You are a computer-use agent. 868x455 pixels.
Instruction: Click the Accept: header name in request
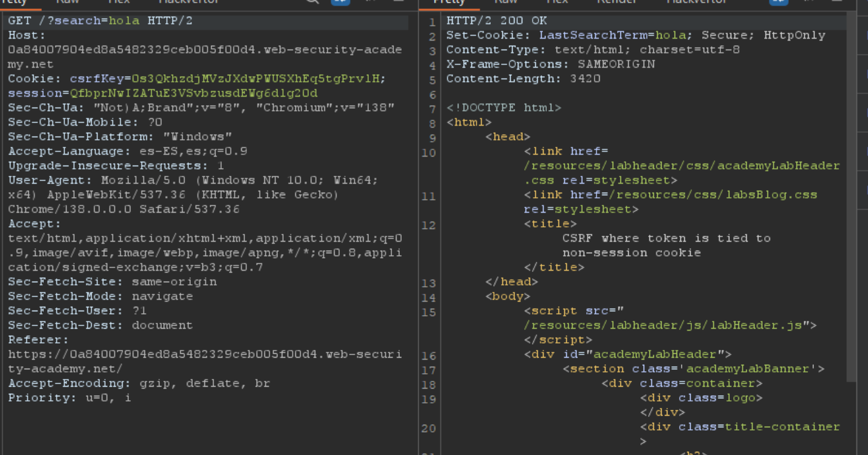click(x=35, y=224)
